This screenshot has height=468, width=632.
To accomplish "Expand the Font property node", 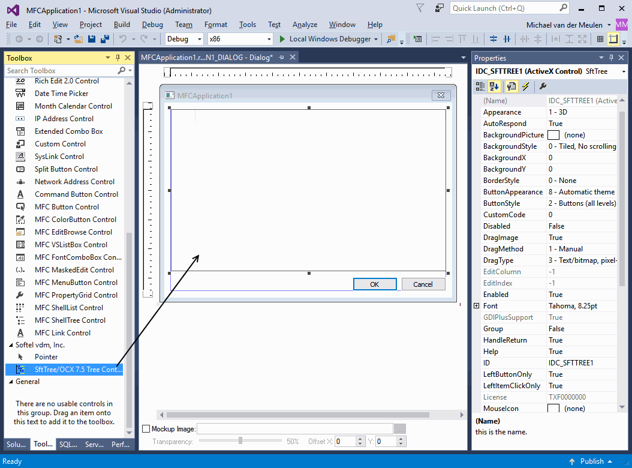I will [x=476, y=306].
